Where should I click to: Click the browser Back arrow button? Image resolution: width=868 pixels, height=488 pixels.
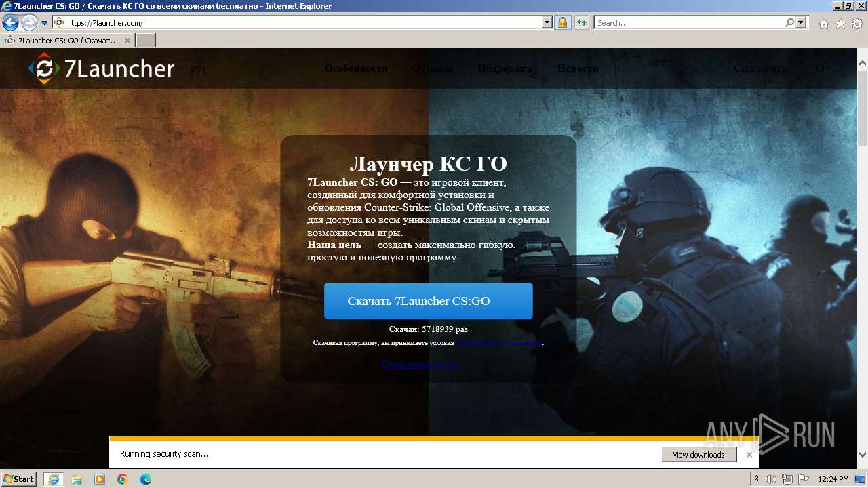pos(10,23)
